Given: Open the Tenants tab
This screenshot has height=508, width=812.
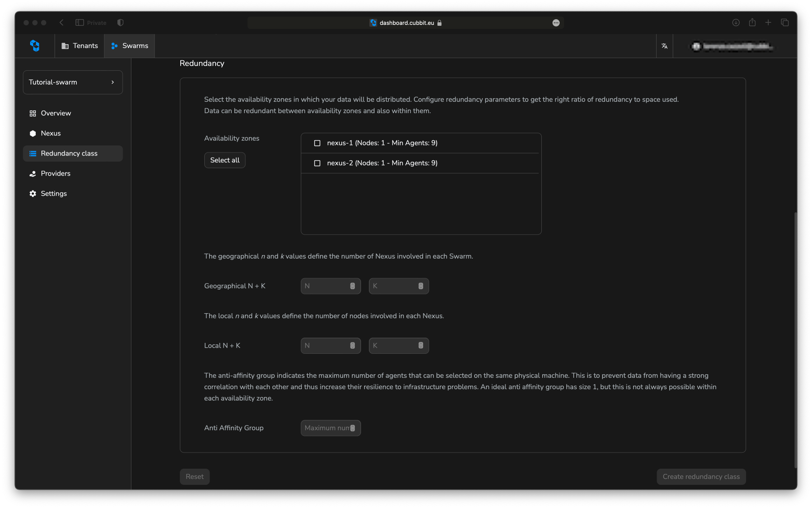Looking at the screenshot, I should click(79, 46).
